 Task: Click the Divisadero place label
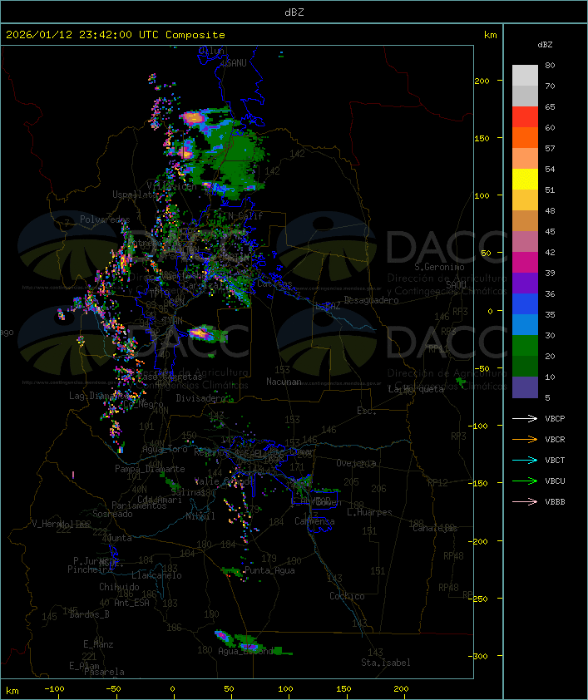point(200,397)
